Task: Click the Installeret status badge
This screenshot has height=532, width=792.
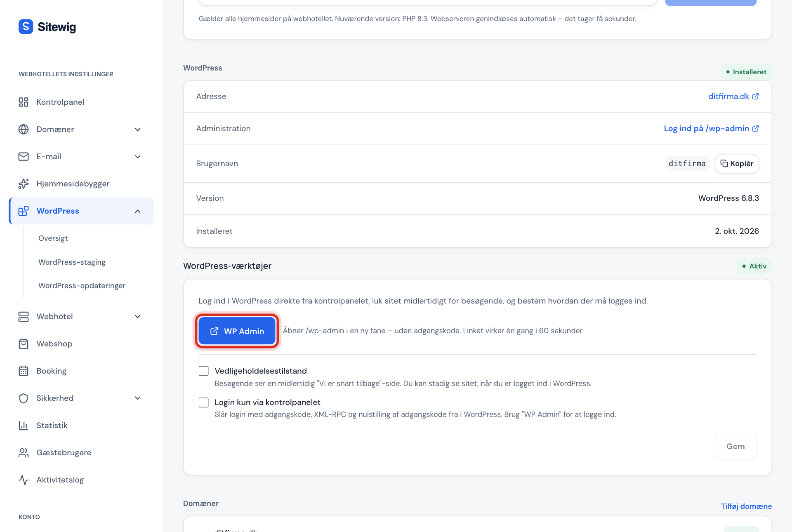Action: coord(746,72)
